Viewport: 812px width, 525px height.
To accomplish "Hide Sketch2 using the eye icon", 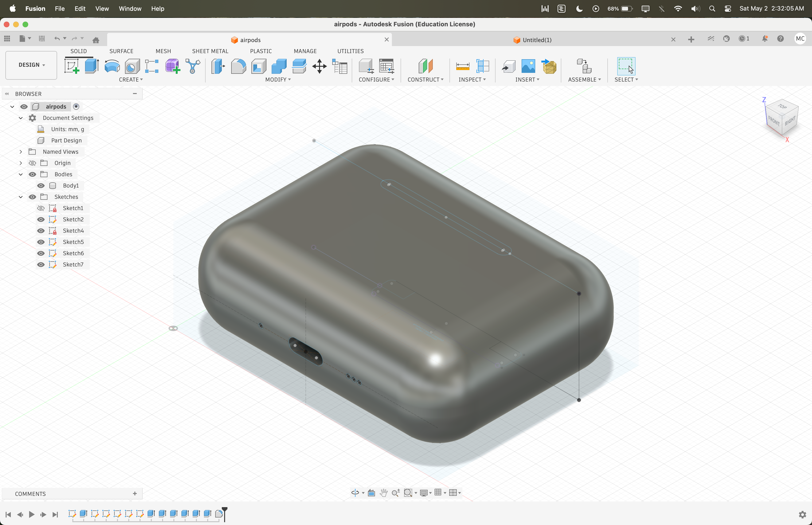I will pos(41,219).
